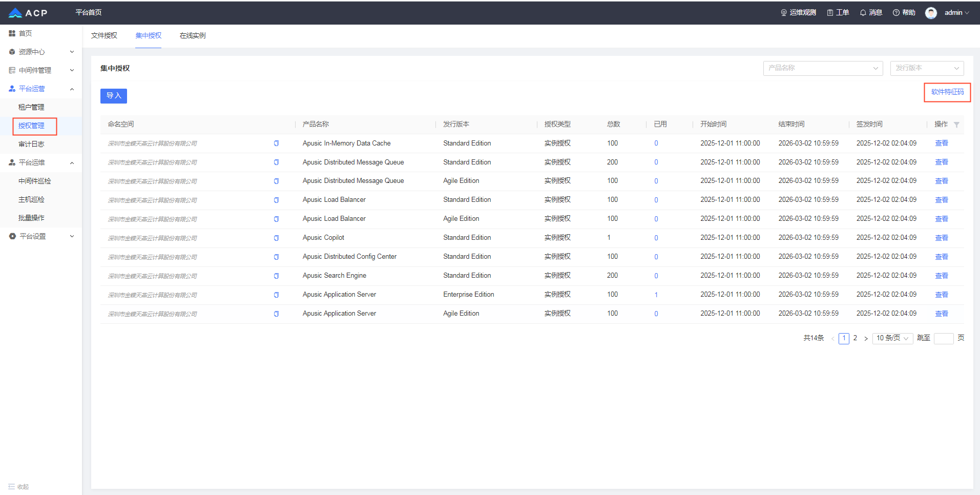The width and height of the screenshot is (980, 495).
Task: Collapse the 平台运营 menu chevron
Action: point(72,89)
